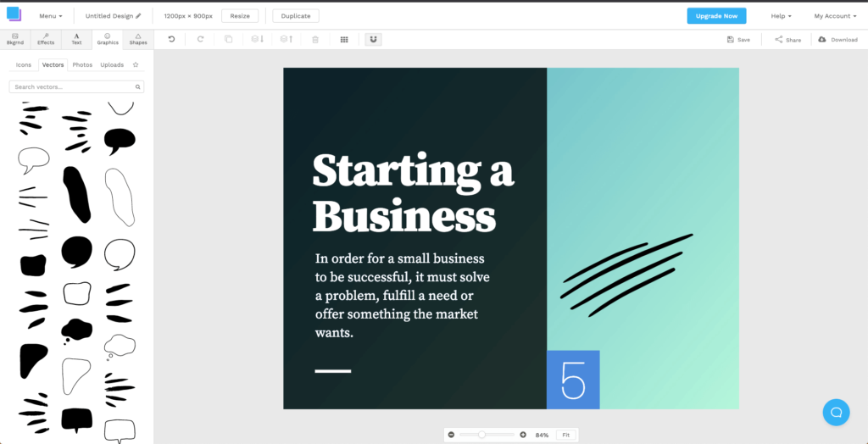Viewport: 868px width, 444px height.
Task: Open the chat support bubble
Action: point(836,412)
